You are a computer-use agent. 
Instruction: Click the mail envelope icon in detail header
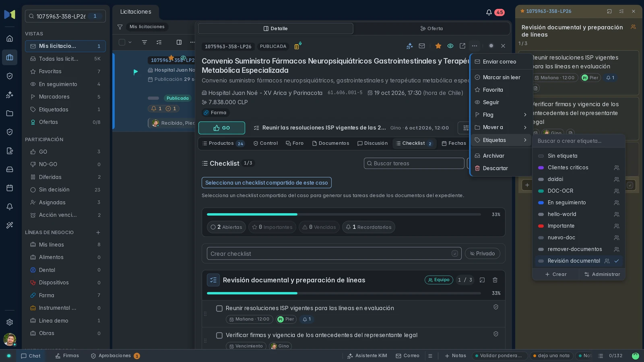point(422,46)
